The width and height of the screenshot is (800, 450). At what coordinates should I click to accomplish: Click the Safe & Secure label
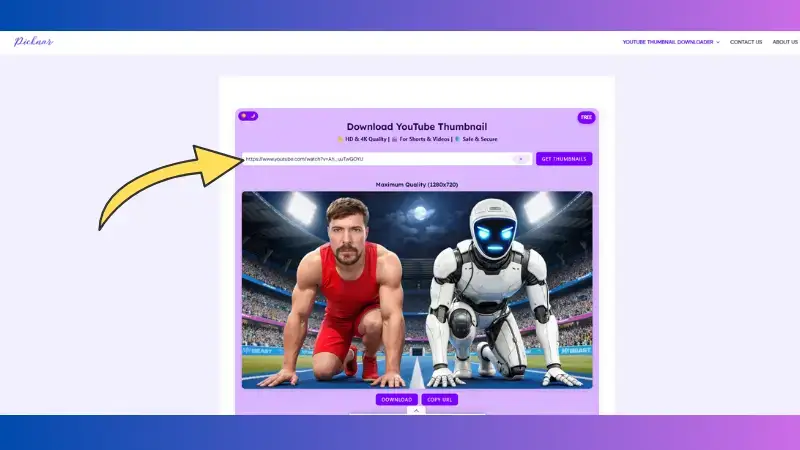(x=479, y=139)
